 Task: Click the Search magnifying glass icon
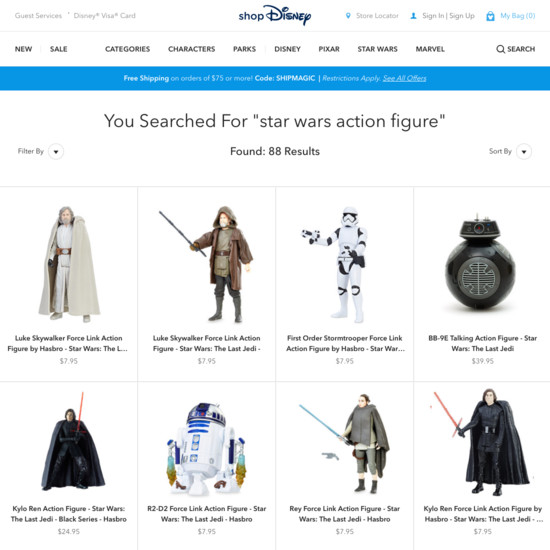pos(500,49)
